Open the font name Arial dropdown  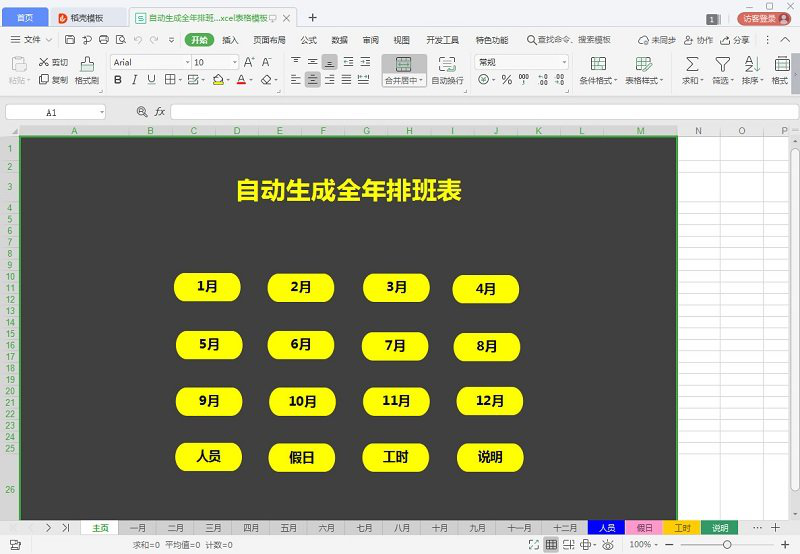point(188,62)
